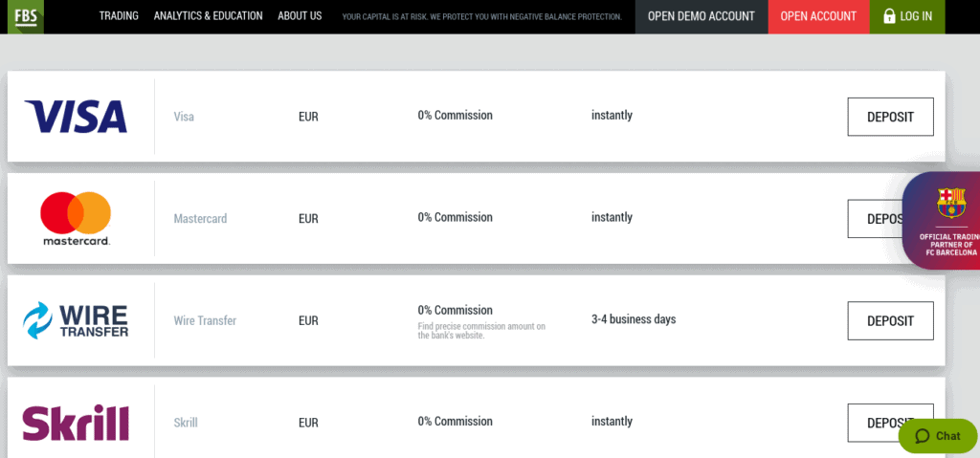The image size is (980, 458).
Task: Click Open Demo Account button
Action: coord(702,16)
